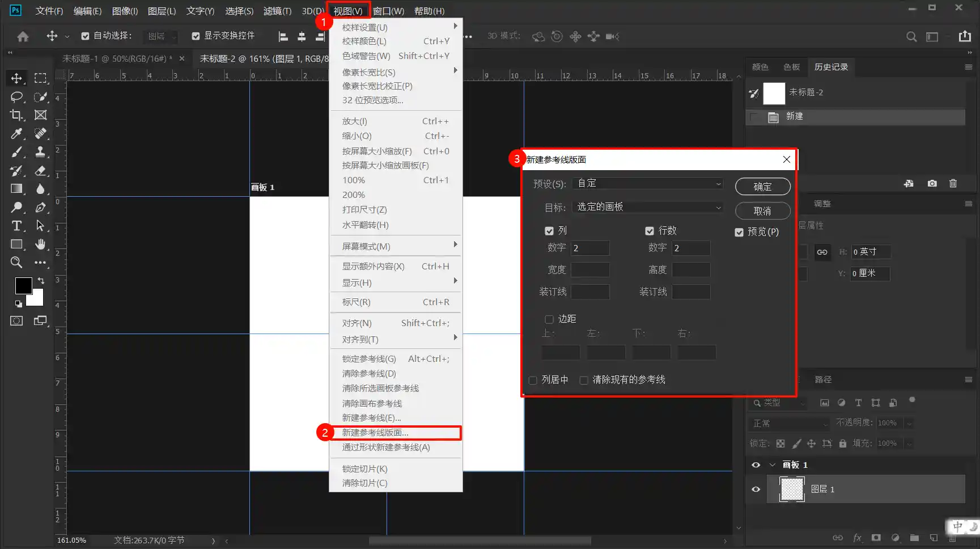Select the History Brush tool

tap(16, 171)
